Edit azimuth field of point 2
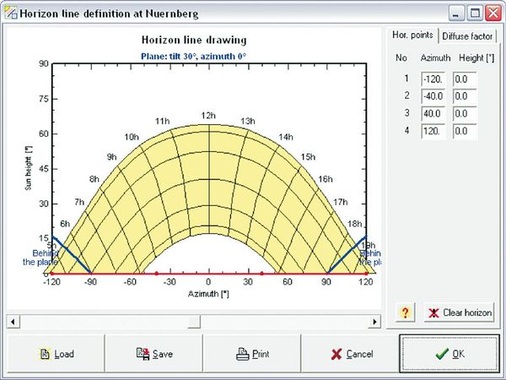 [x=433, y=96]
